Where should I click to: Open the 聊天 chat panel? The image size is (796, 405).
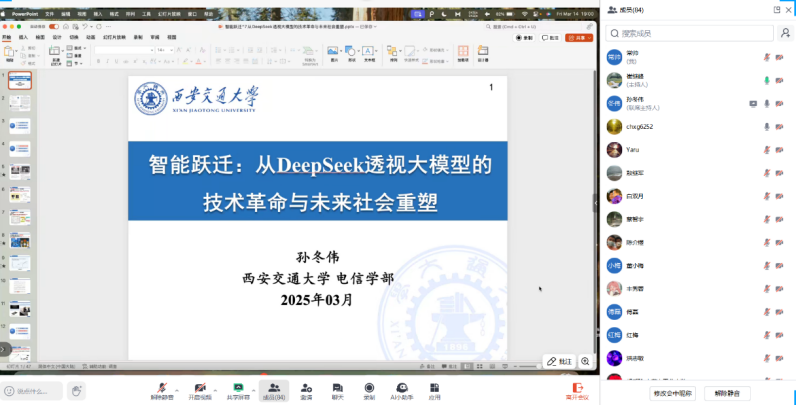(337, 387)
